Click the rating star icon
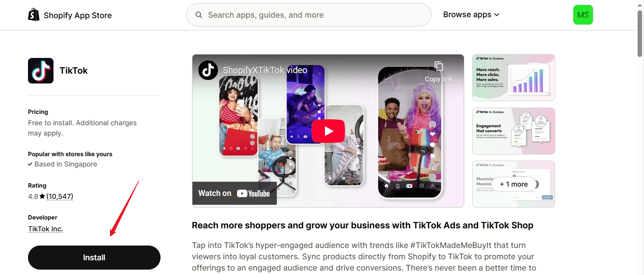Viewport: 644px width, 275px height. point(42,196)
